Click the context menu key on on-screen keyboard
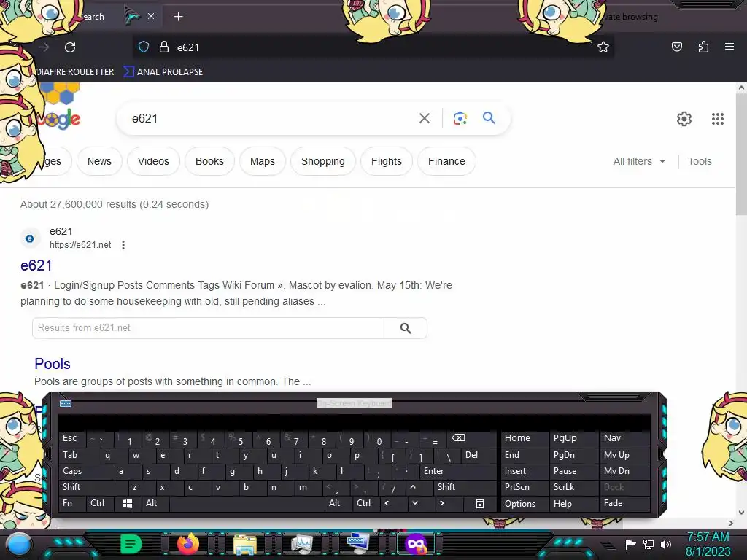 tap(480, 503)
